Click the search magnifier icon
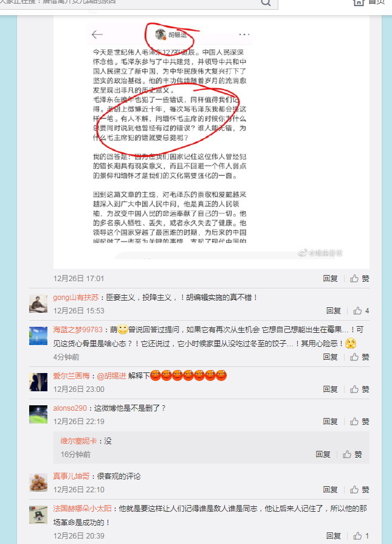The image size is (392, 544). click(x=266, y=2)
